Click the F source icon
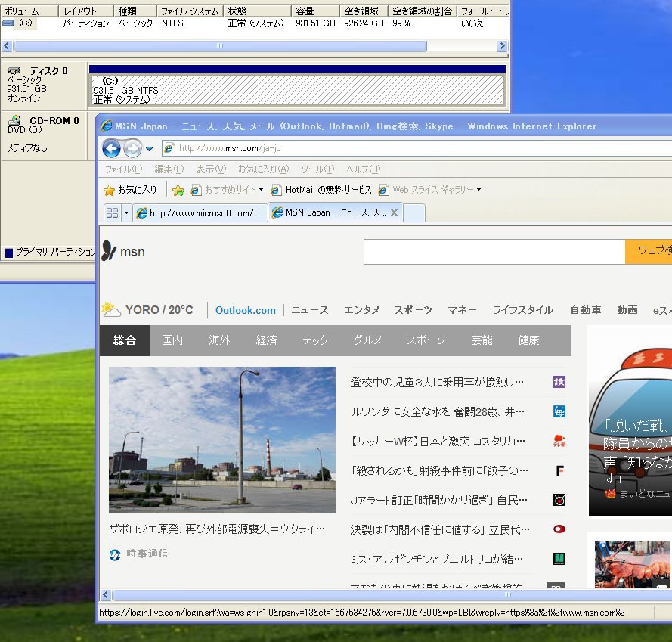672x642 pixels. click(559, 470)
